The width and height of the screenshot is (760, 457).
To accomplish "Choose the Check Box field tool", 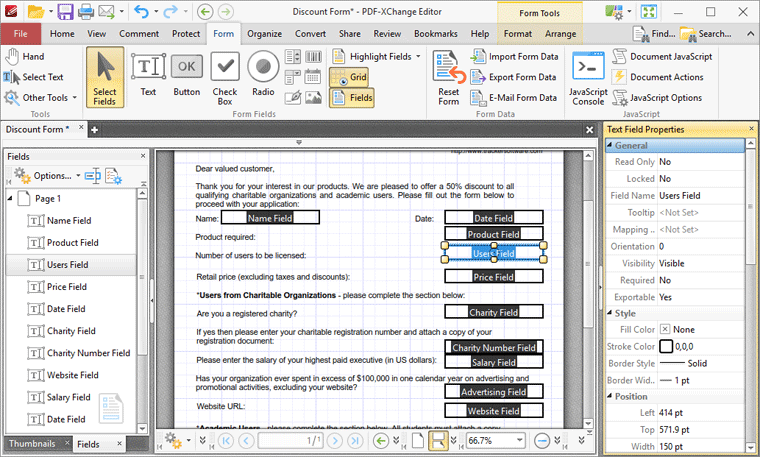I will coord(225,78).
